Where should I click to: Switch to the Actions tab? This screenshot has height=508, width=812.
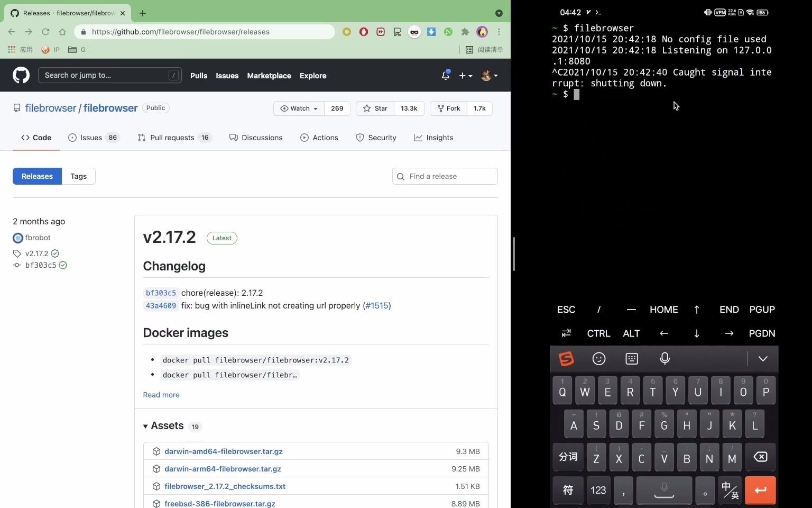319,138
